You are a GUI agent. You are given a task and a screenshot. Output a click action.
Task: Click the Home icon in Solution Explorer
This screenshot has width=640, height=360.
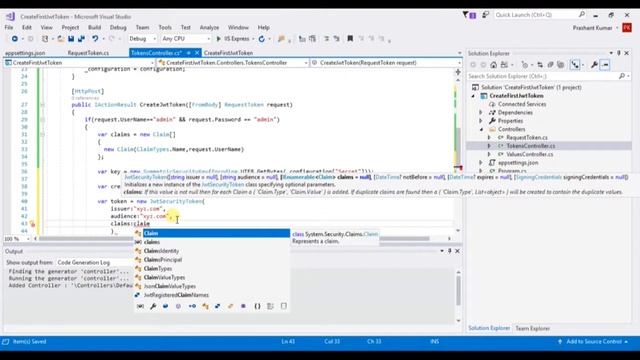493,65
